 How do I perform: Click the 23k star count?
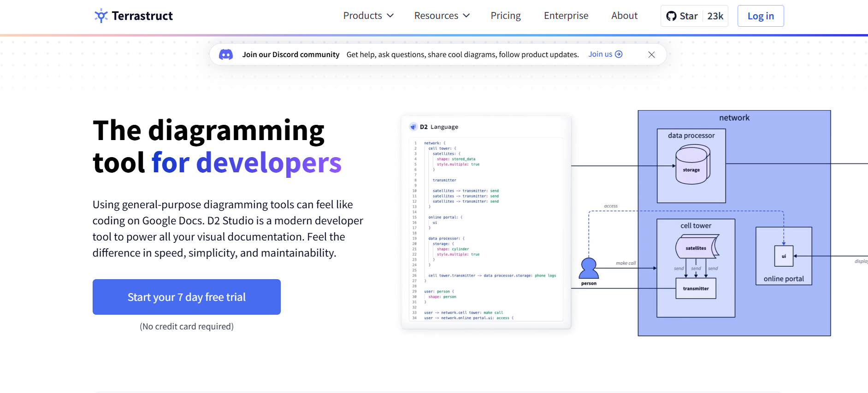tap(715, 16)
